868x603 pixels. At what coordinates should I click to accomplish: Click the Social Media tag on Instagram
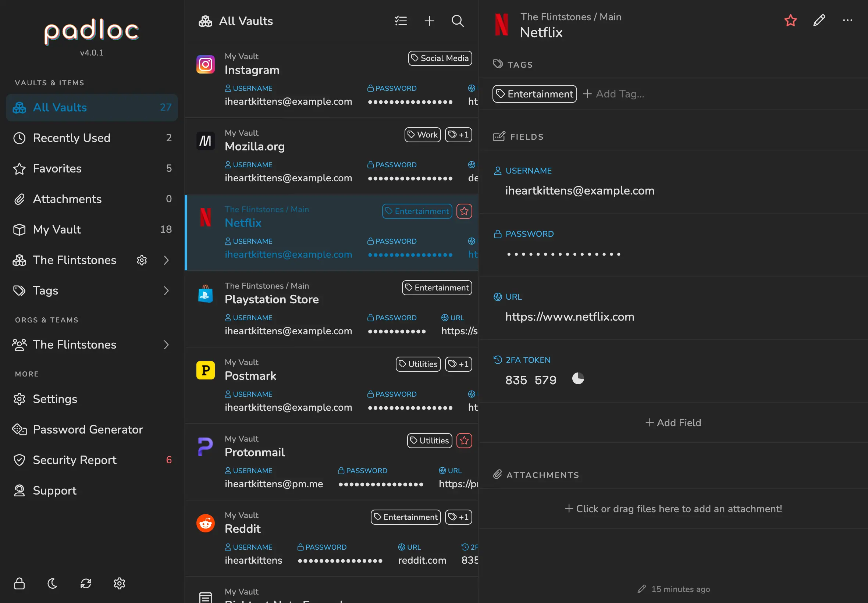click(440, 58)
